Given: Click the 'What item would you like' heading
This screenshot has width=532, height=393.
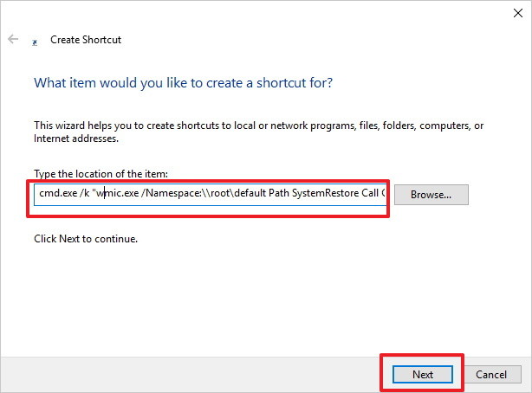Looking at the screenshot, I should coord(184,83).
